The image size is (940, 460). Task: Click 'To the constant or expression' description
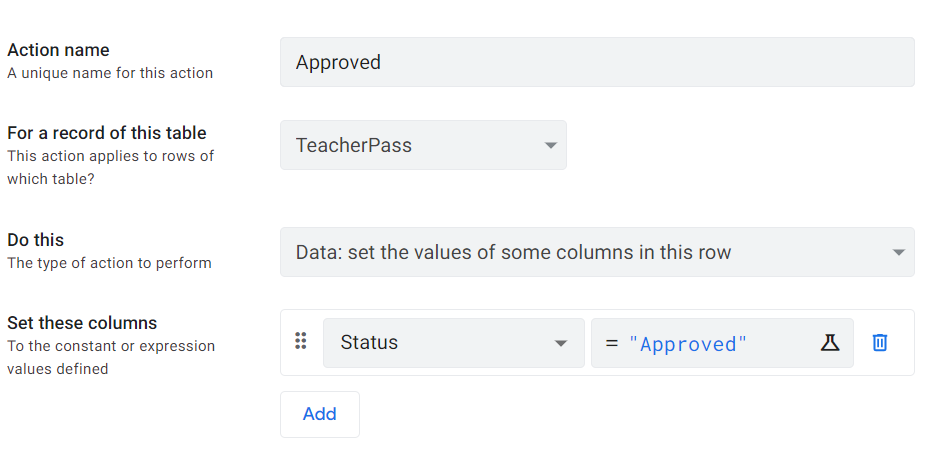111,346
